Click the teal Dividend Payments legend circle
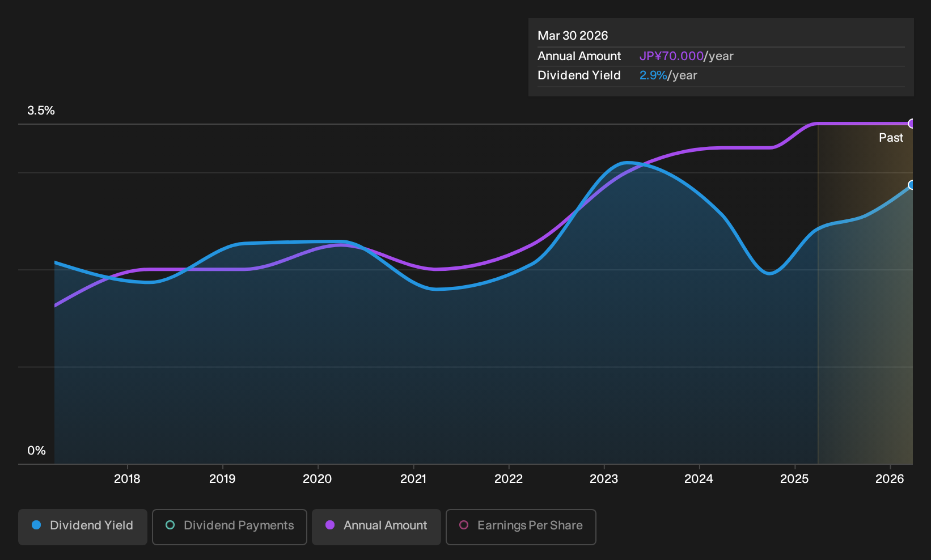This screenshot has width=931, height=560. click(170, 525)
